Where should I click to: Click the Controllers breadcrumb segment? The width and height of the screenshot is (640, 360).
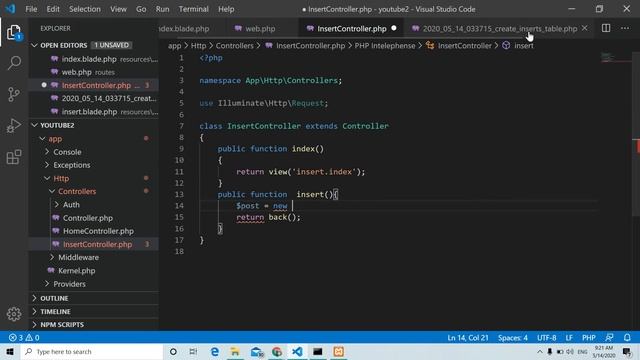pyautogui.click(x=234, y=45)
